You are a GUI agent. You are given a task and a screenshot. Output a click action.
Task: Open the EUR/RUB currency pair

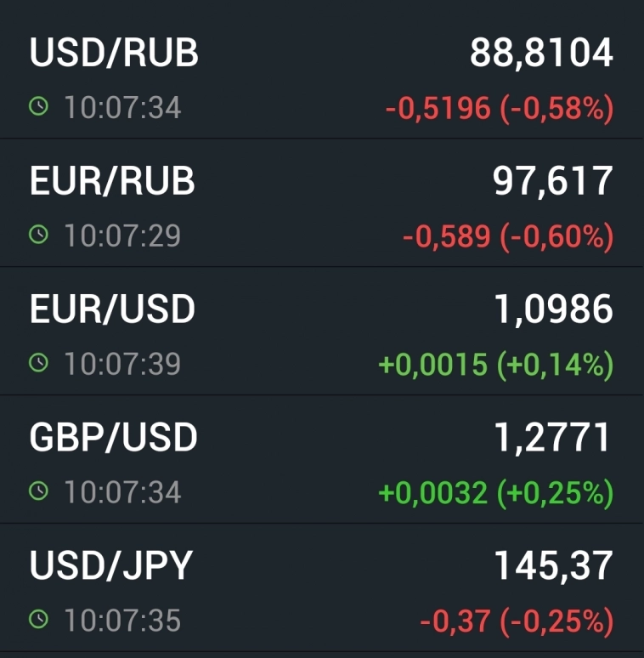[x=112, y=181]
